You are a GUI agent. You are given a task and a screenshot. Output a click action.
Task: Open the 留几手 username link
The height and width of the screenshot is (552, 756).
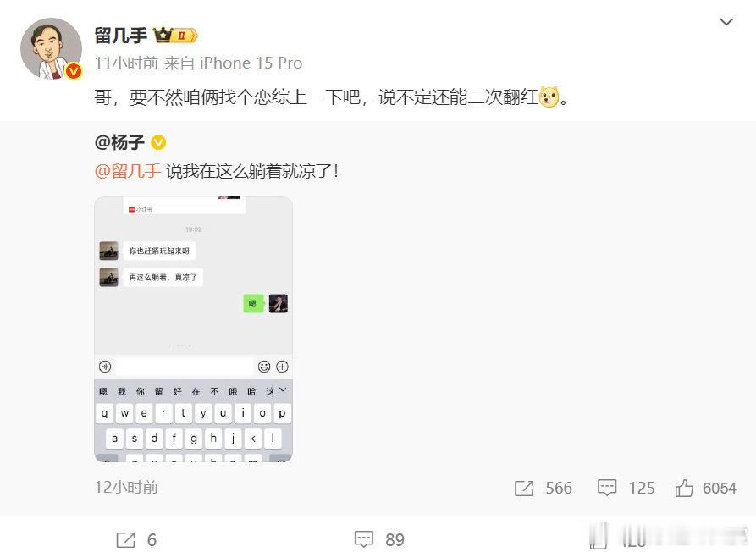(120, 36)
